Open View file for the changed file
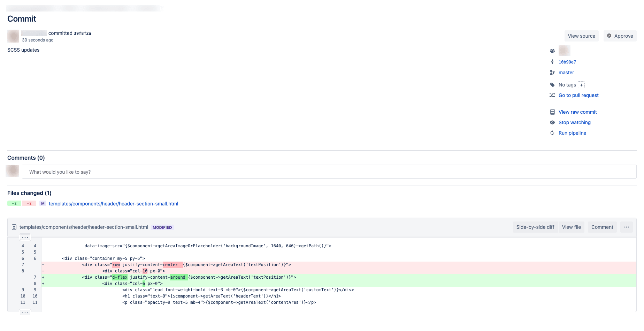Screen dimensions: 644x331 [571, 227]
